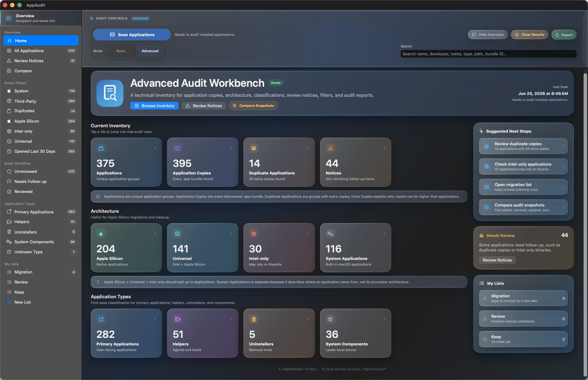Open Review duplicate copies step chevron
Screen dimensions: 588x380
point(563,146)
